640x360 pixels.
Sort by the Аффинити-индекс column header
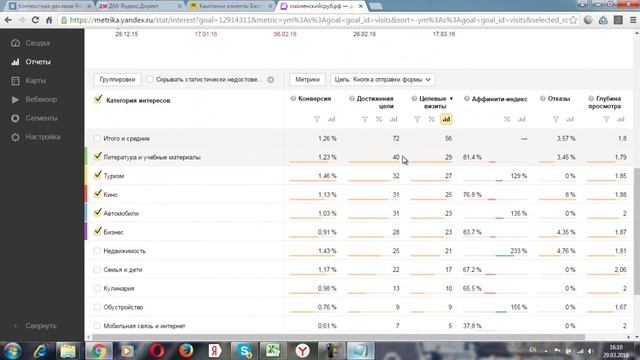point(499,99)
